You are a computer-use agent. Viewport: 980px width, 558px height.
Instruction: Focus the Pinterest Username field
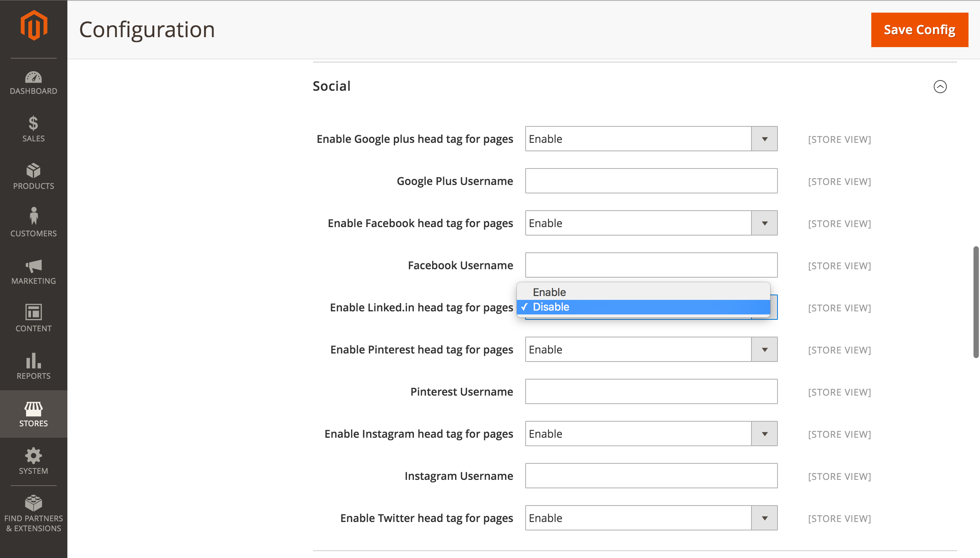click(x=651, y=392)
